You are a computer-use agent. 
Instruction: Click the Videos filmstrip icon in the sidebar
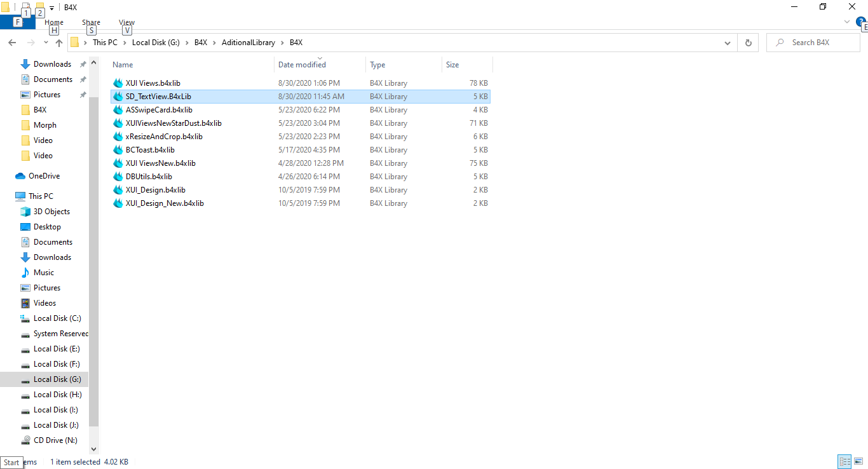coord(25,303)
